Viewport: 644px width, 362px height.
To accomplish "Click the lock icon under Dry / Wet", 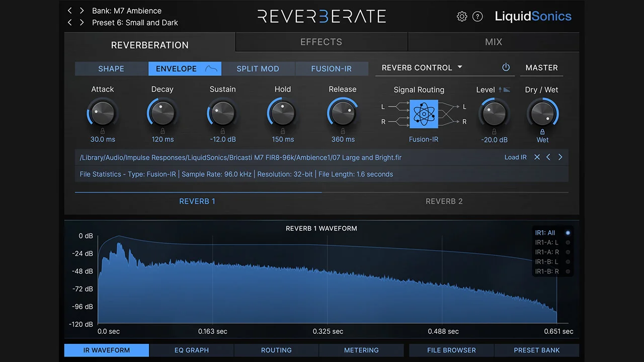I will click(542, 132).
